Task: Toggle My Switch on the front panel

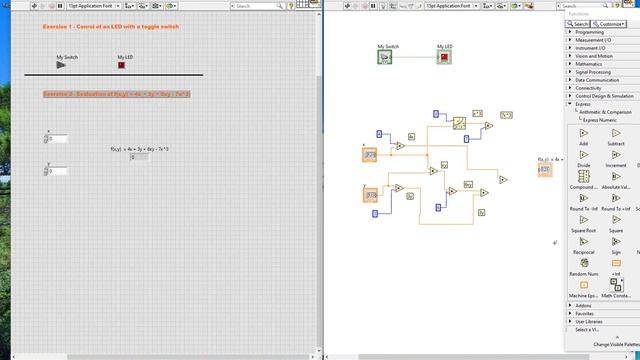Action: coord(61,65)
